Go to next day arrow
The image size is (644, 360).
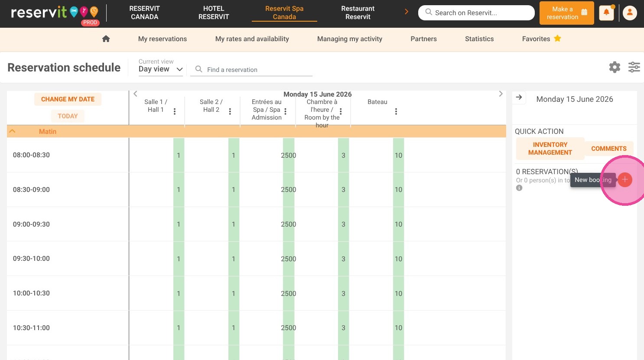501,94
